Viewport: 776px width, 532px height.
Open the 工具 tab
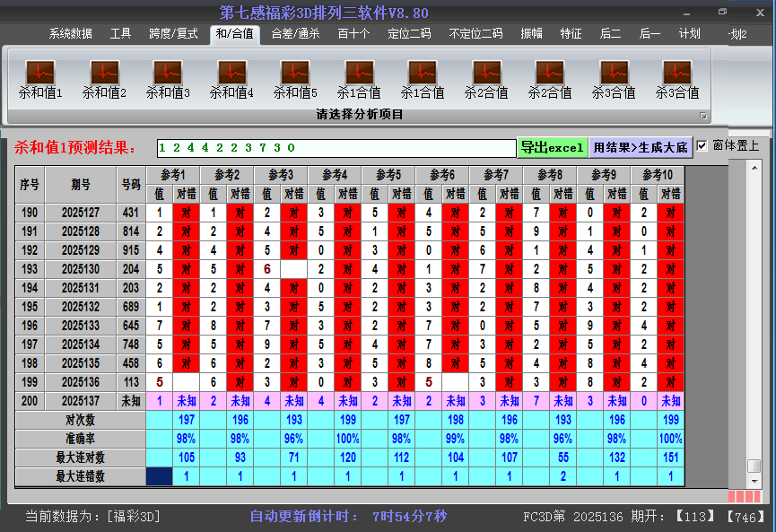120,34
